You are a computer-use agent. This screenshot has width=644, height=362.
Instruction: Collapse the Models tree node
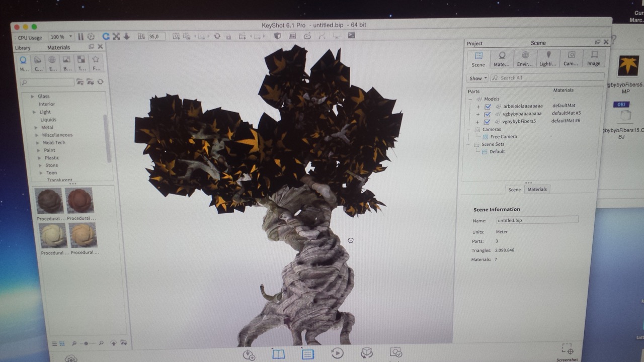tap(470, 99)
